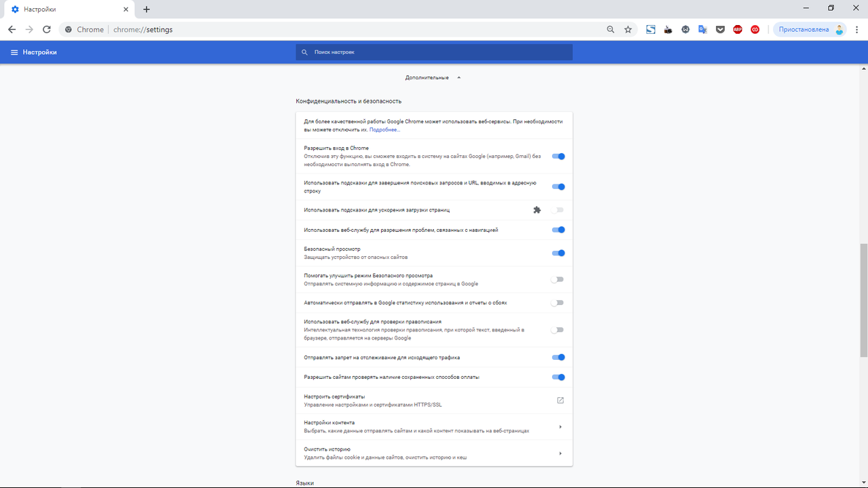This screenshot has width=868, height=488.
Task: Toggle Разрешить вход в Chrome switch
Action: point(558,157)
